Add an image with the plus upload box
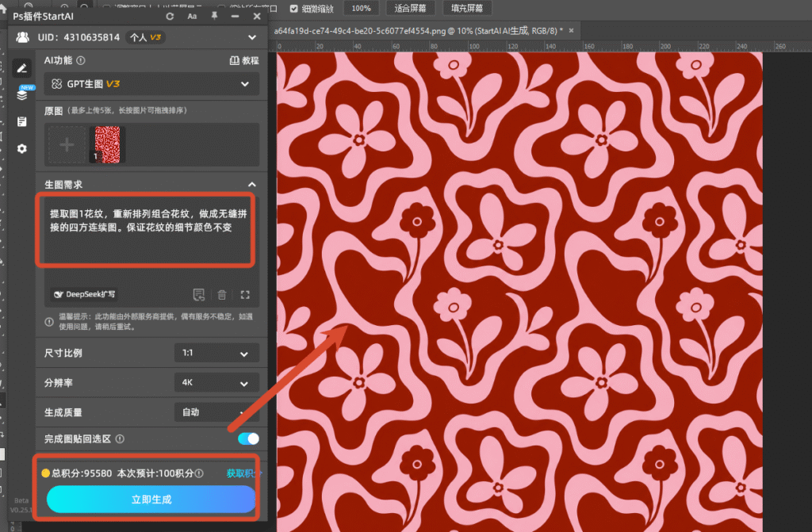Screen dimensions: 812x532 (67, 144)
